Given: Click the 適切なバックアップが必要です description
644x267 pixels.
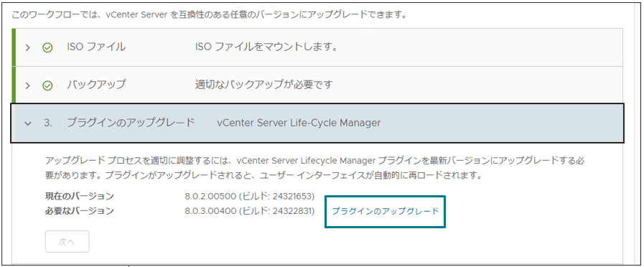Looking at the screenshot, I should pyautogui.click(x=263, y=85).
